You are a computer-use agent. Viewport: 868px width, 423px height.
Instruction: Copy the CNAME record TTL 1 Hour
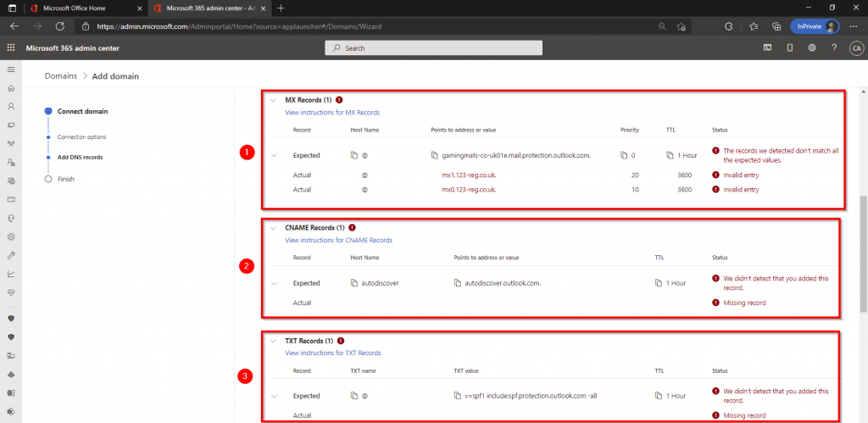pyautogui.click(x=658, y=283)
